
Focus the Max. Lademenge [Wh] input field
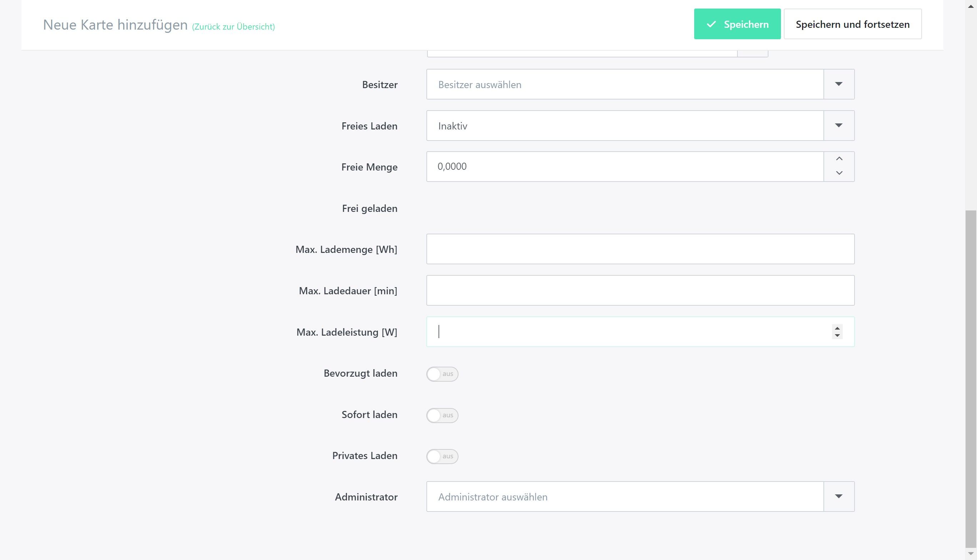tap(641, 249)
